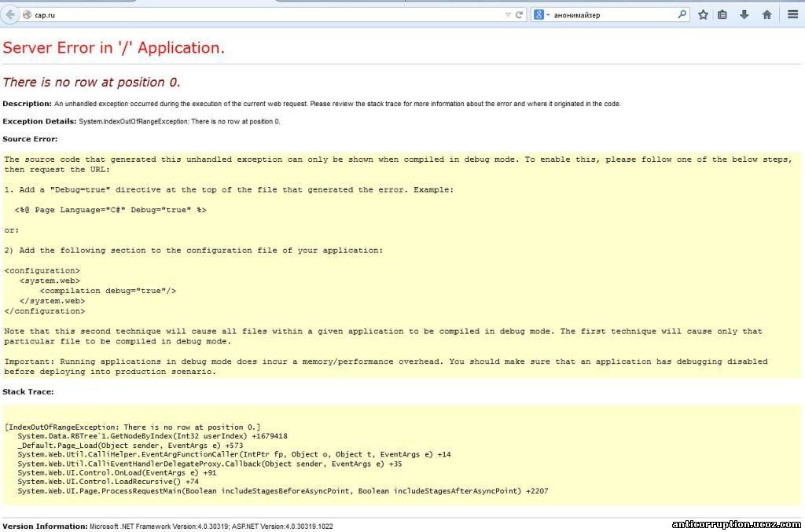Click the Version Information footer text

click(167, 526)
